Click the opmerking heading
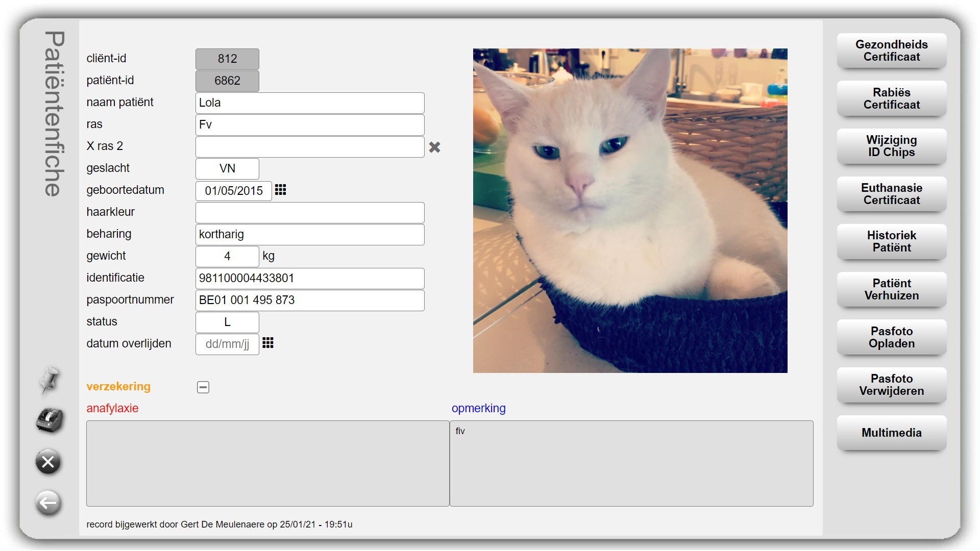This screenshot has width=980, height=551. point(478,409)
